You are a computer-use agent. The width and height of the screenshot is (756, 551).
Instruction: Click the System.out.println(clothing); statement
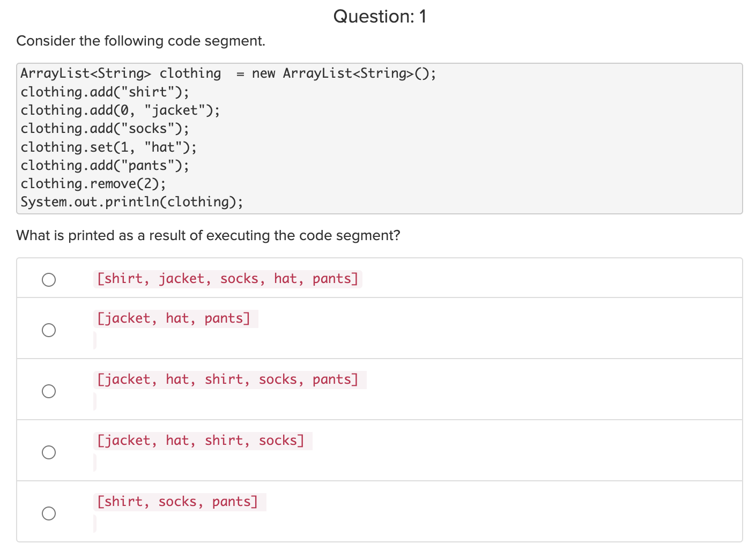(x=131, y=202)
